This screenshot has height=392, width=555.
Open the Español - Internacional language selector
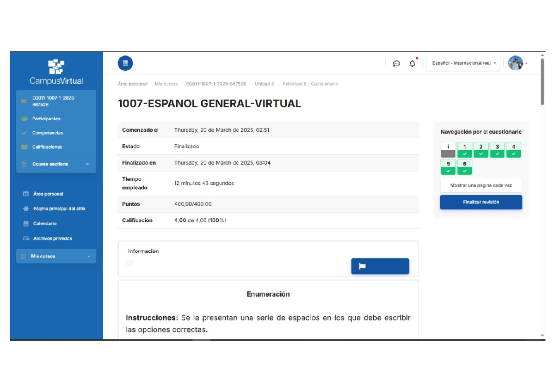click(x=462, y=63)
